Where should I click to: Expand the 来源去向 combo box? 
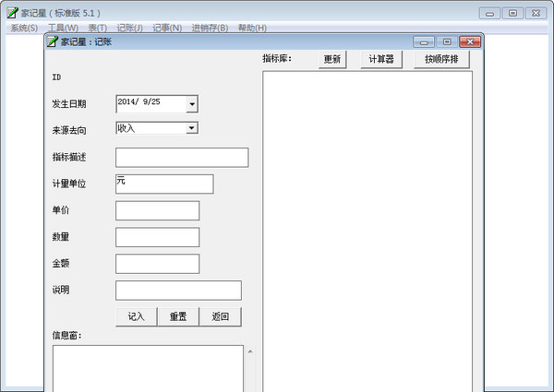[x=191, y=128]
